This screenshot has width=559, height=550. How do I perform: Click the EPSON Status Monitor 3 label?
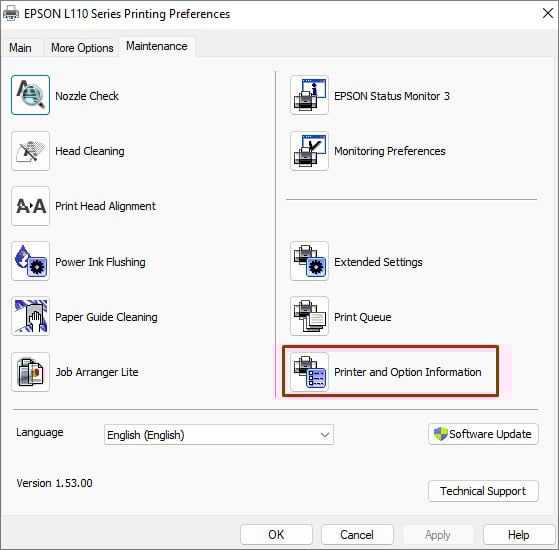click(392, 96)
